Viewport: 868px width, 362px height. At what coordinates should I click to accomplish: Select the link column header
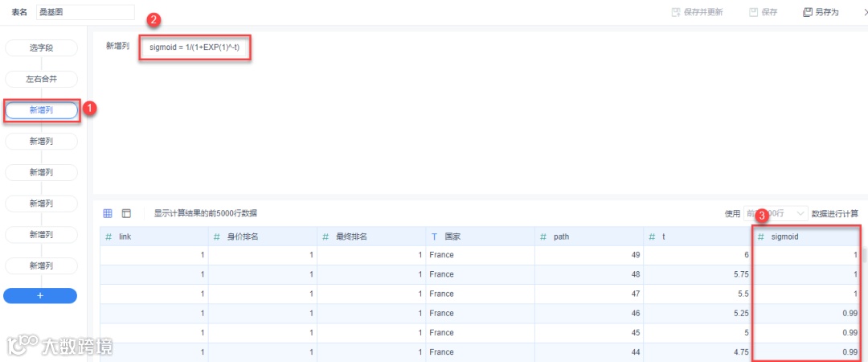154,237
